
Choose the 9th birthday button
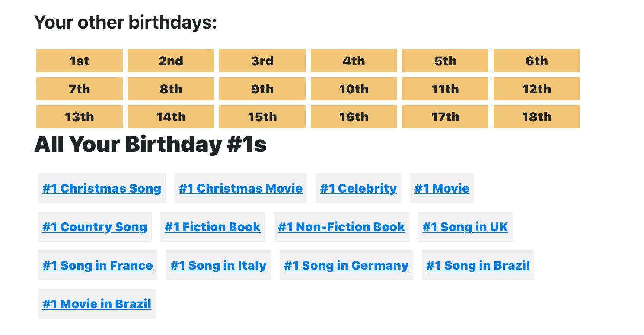point(262,89)
